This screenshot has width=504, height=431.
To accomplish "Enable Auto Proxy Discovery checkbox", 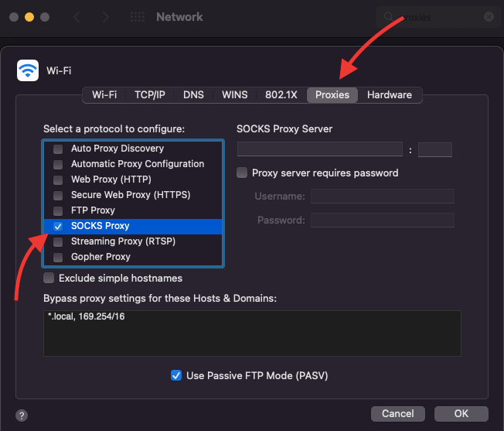I will (58, 149).
